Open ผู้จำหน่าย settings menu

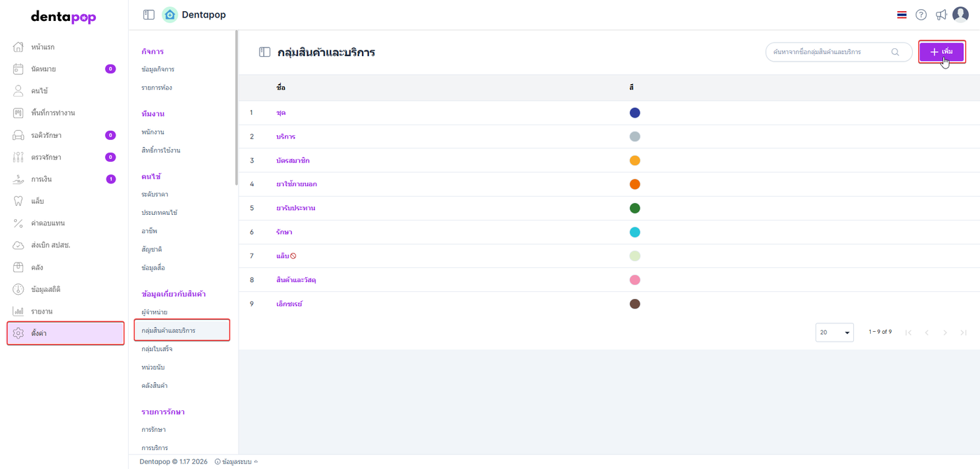pyautogui.click(x=155, y=311)
